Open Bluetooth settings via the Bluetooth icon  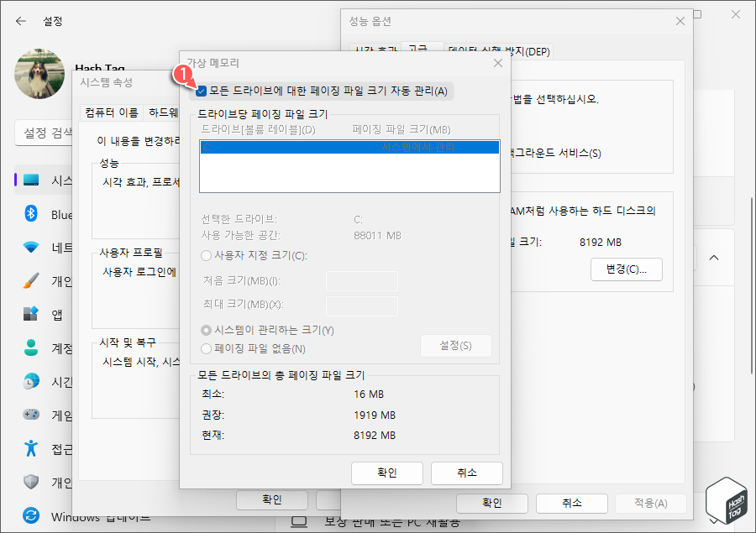click(x=29, y=214)
